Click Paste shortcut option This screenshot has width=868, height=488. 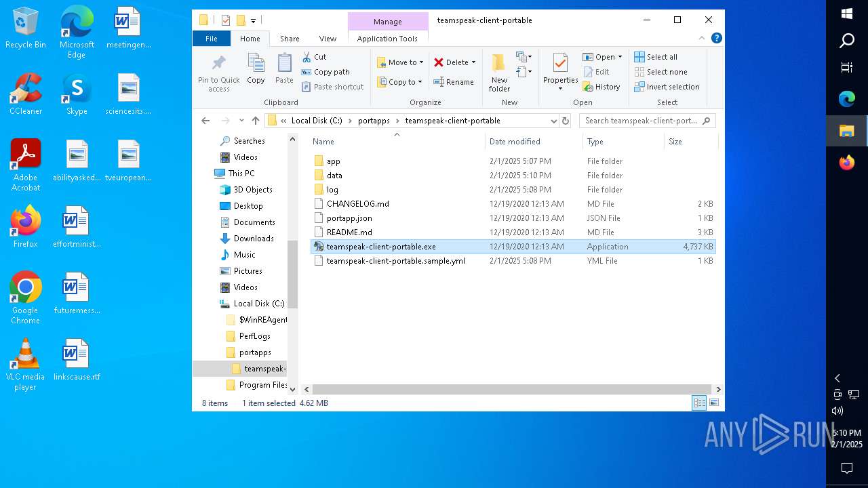(332, 87)
